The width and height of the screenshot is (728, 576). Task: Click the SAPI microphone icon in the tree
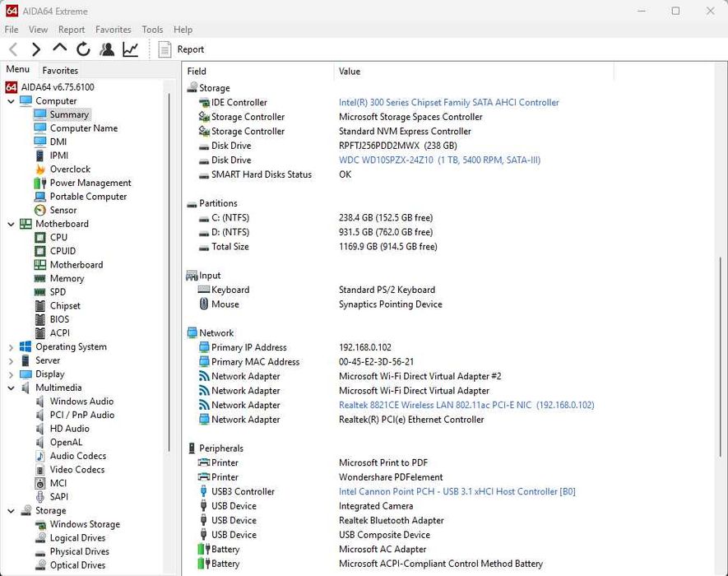click(40, 497)
